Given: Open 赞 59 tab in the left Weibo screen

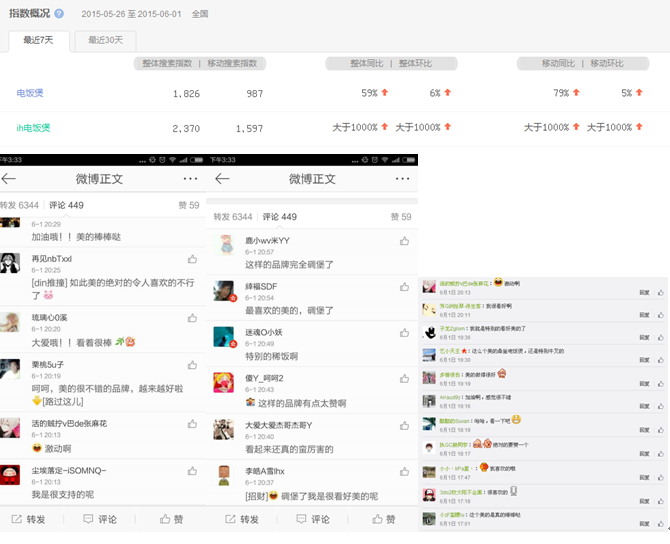Looking at the screenshot, I should coord(189,205).
